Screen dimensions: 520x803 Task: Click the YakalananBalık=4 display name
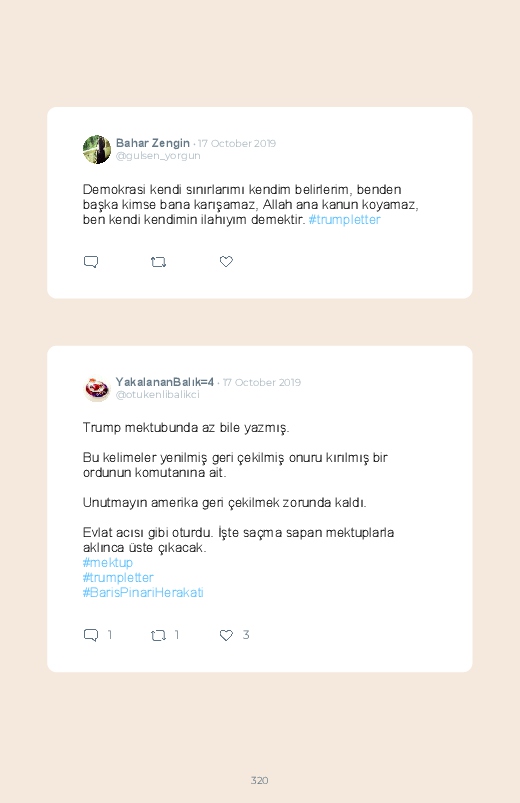164,382
